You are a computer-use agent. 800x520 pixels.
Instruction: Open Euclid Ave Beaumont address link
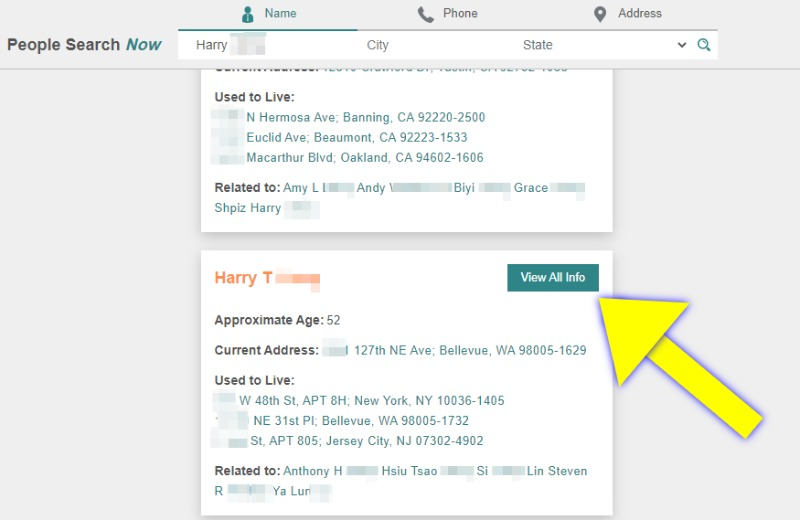click(340, 137)
